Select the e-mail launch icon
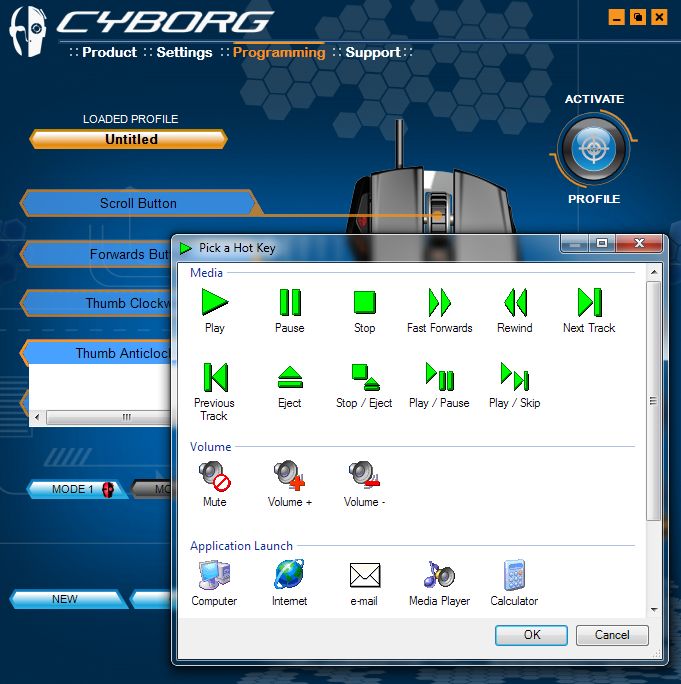The height and width of the screenshot is (684, 681). coord(364,575)
